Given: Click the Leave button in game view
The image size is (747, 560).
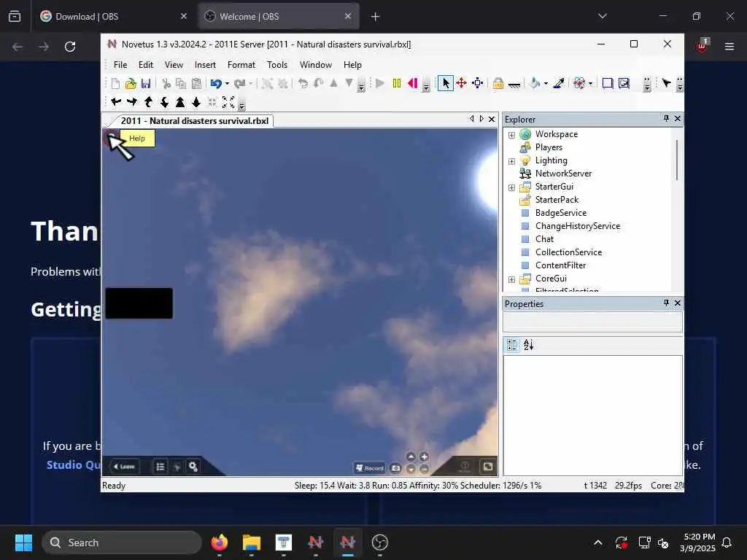Looking at the screenshot, I should (x=124, y=467).
